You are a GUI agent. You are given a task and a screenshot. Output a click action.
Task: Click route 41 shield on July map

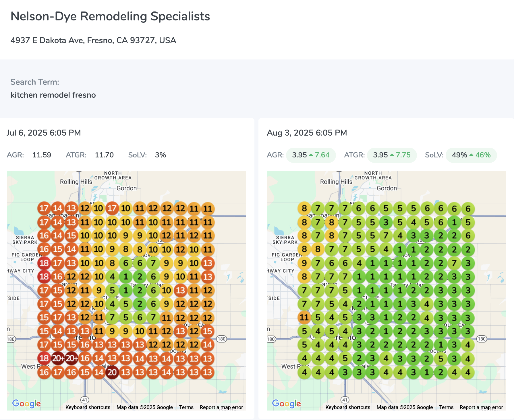(x=84, y=400)
